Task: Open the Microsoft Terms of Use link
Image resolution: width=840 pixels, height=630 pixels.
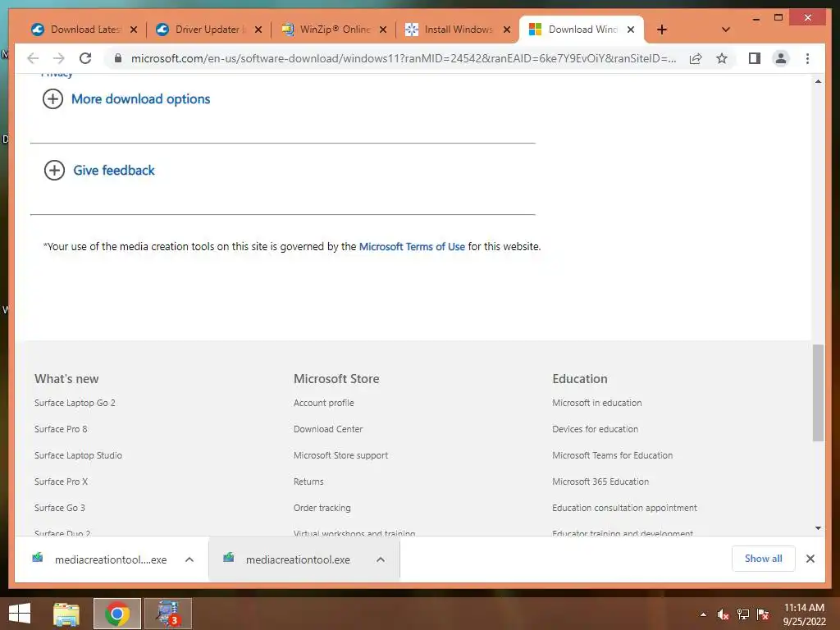Action: pos(412,246)
